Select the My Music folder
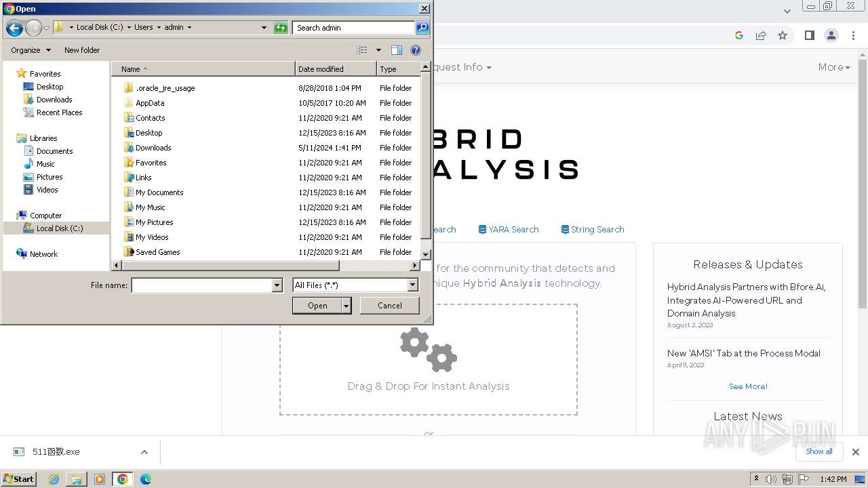This screenshot has height=488, width=868. click(x=150, y=207)
